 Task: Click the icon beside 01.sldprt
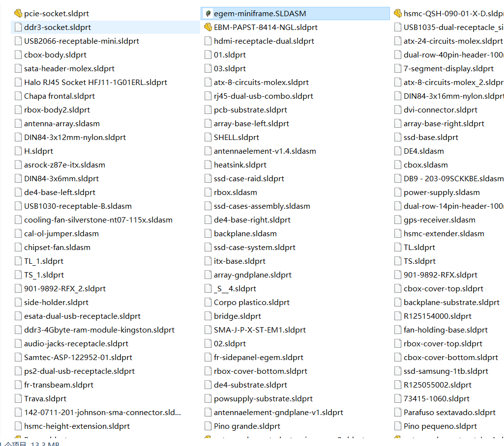tap(208, 55)
